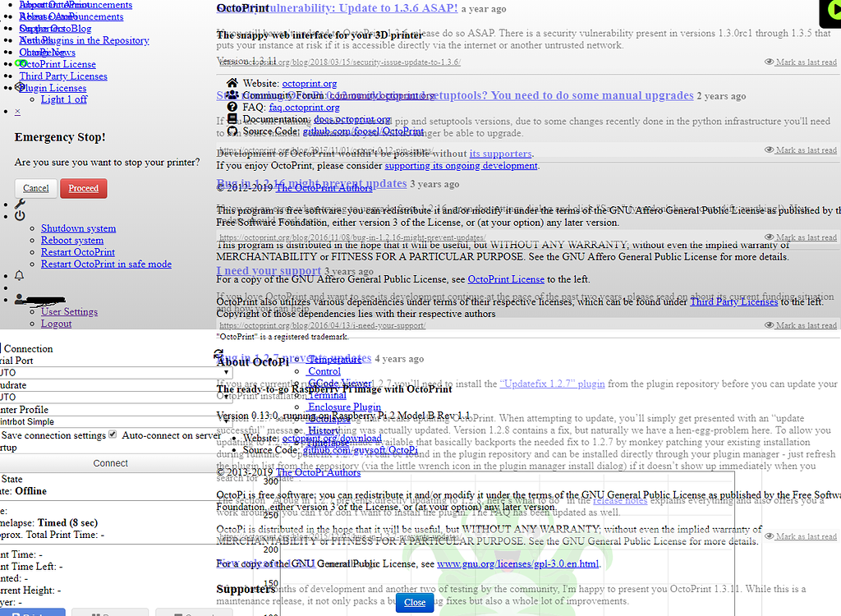Click the system power icon
Image resolution: width=841 pixels, height=616 pixels.
coord(20,216)
